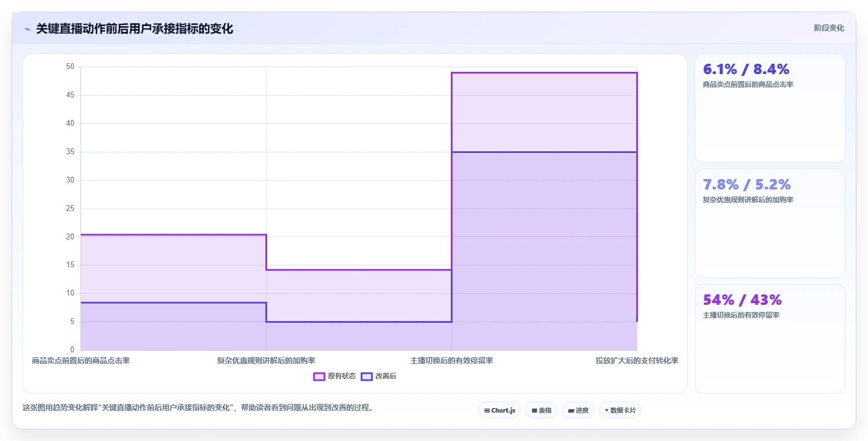Click the x-axis label 投放扩大后的支付转化率
868x441 pixels.
point(637,360)
